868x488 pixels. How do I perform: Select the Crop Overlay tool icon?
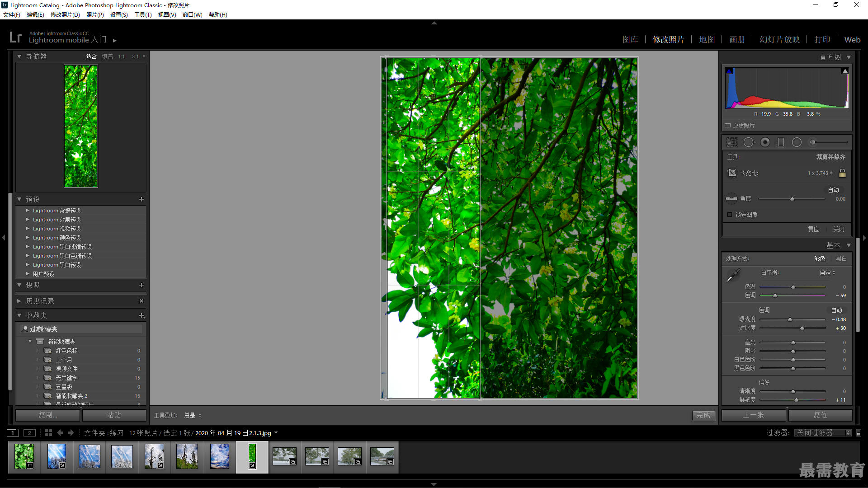732,142
